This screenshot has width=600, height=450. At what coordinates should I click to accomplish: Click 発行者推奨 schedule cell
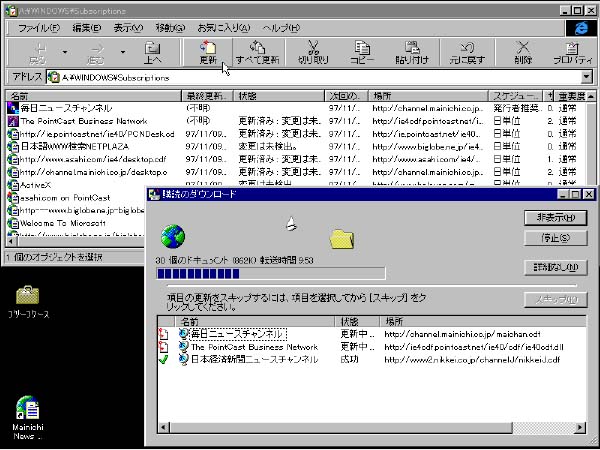[517, 108]
